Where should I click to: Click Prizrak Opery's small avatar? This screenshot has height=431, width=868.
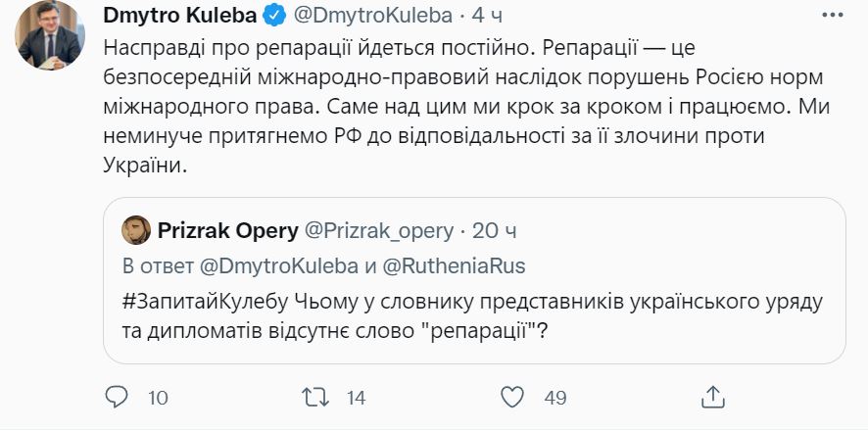(x=135, y=231)
